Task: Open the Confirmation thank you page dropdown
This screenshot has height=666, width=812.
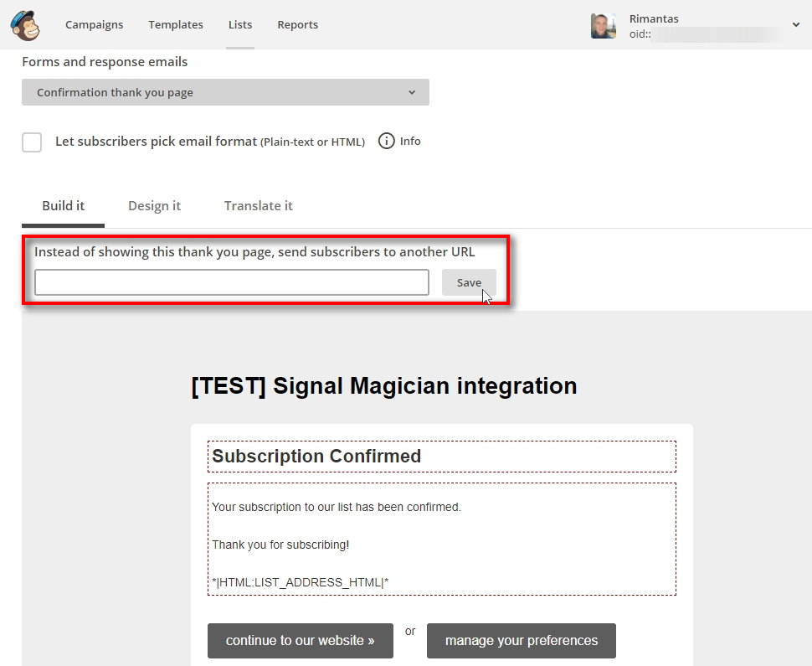Action: [x=225, y=92]
